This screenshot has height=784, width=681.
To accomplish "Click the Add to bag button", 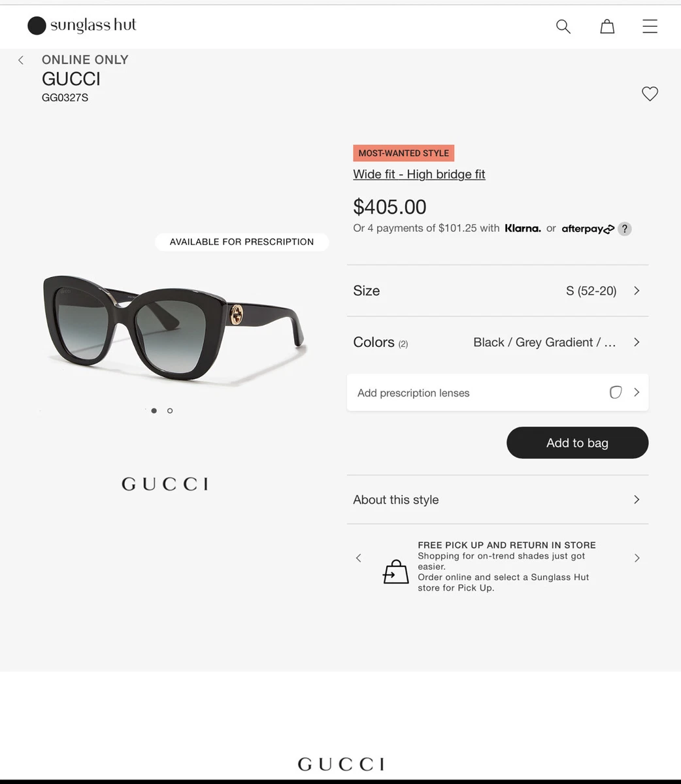I will pyautogui.click(x=577, y=443).
